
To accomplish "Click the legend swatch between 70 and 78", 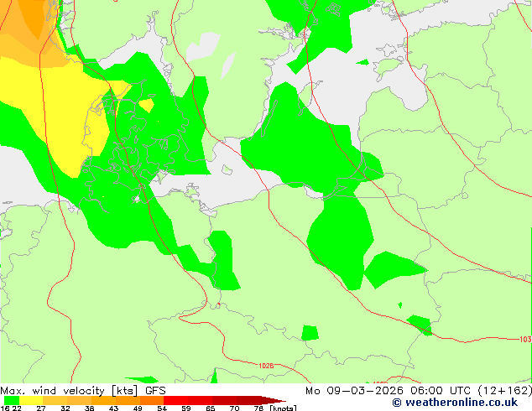I will pyautogui.click(x=248, y=400).
